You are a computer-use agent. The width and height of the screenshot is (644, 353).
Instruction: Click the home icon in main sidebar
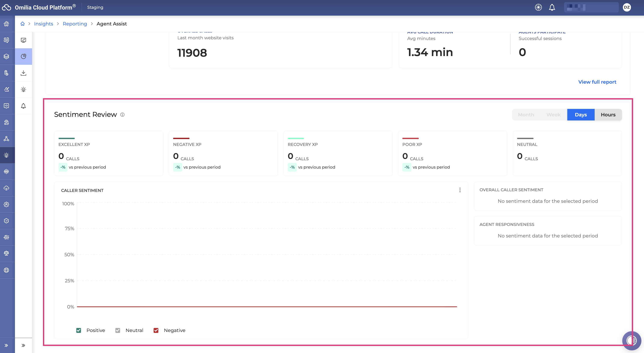tap(6, 24)
